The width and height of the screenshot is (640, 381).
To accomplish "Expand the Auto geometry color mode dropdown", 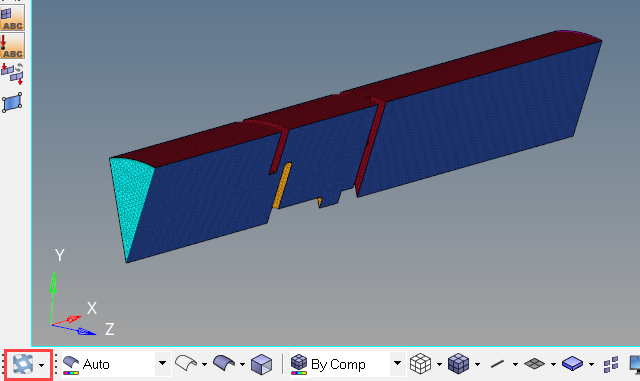I will (x=162, y=363).
